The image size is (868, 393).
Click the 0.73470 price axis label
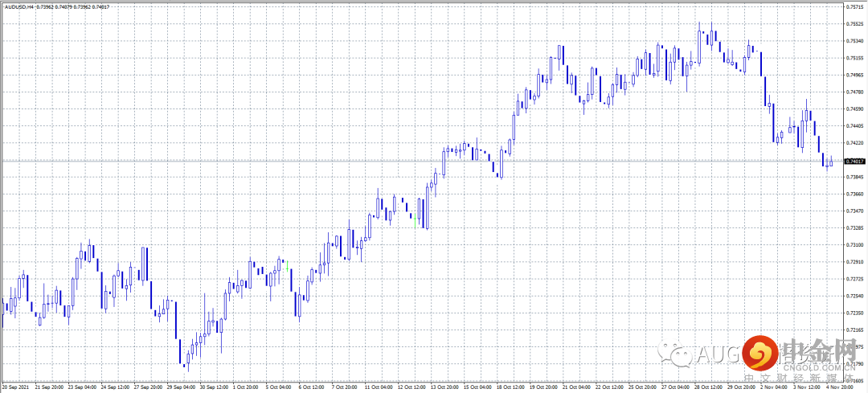pos(856,211)
